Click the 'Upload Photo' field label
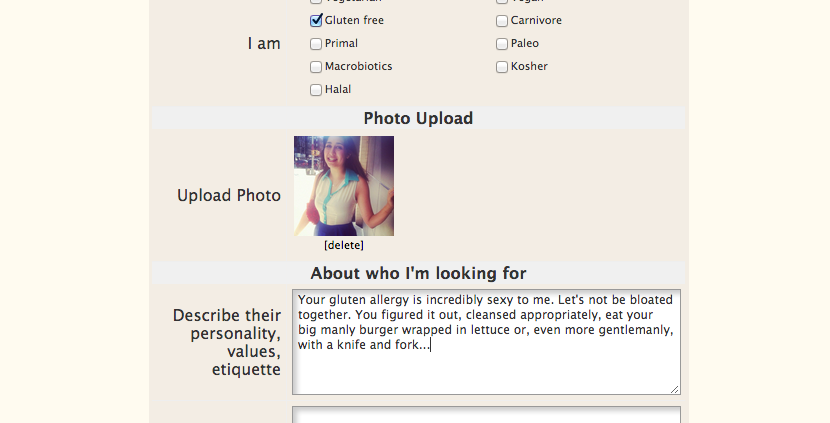This screenshot has width=830, height=423. 229,195
